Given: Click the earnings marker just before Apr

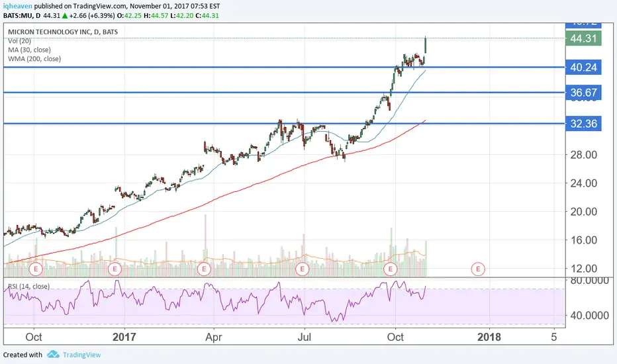Looking at the screenshot, I should [204, 269].
